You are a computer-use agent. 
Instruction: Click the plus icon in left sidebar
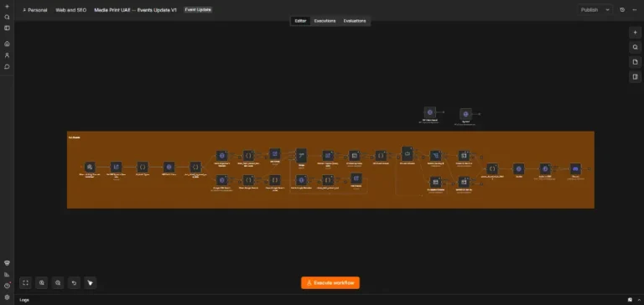click(x=7, y=7)
